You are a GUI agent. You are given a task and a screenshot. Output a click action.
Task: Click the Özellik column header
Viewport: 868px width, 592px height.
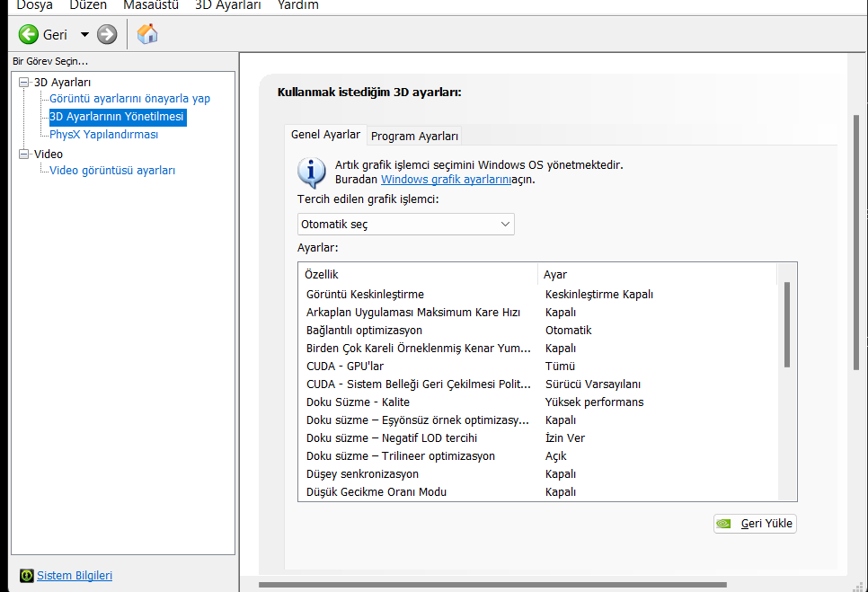coord(418,274)
